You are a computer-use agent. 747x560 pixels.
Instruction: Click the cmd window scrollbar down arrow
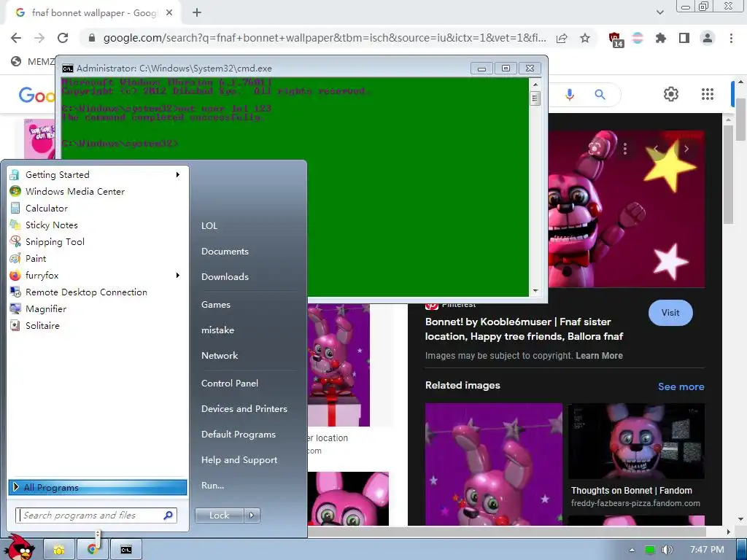[x=535, y=290]
